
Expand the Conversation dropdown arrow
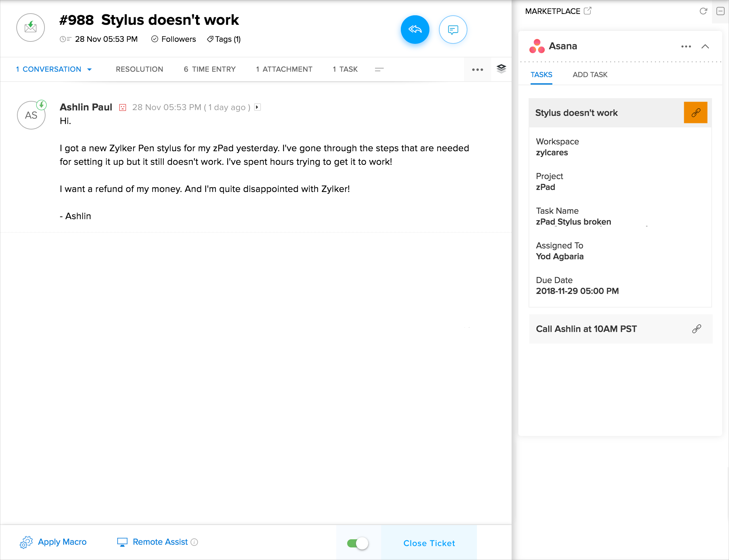point(90,69)
